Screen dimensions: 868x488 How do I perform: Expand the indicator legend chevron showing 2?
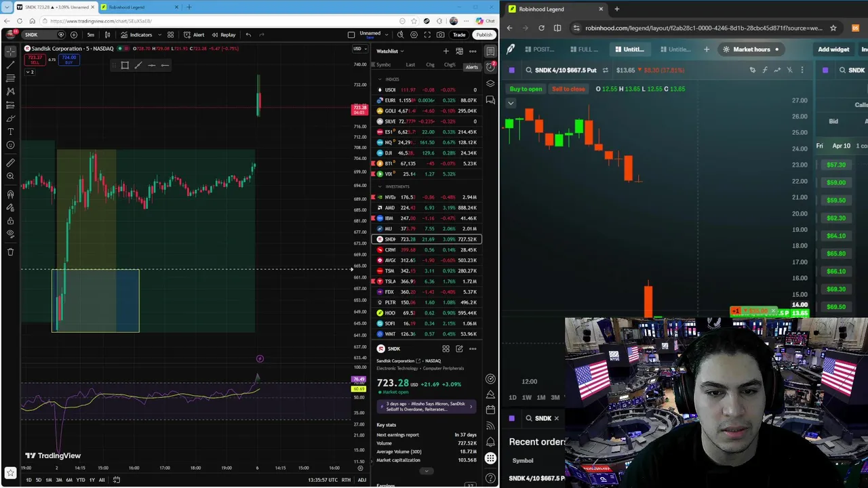click(x=30, y=72)
